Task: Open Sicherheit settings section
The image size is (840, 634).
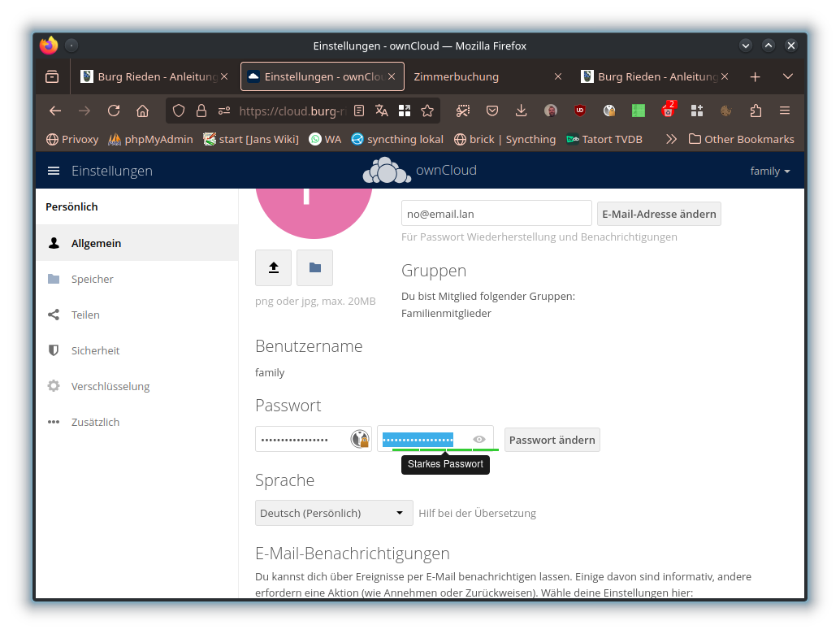Action: [95, 350]
